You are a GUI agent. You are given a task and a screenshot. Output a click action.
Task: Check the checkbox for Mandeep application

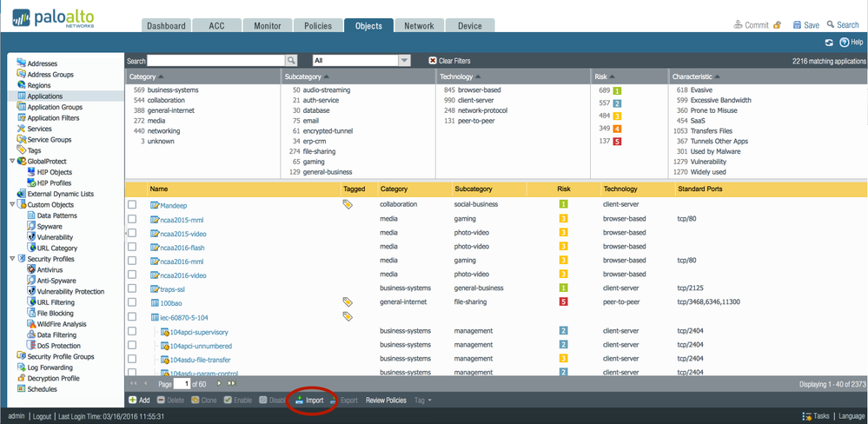coord(132,205)
